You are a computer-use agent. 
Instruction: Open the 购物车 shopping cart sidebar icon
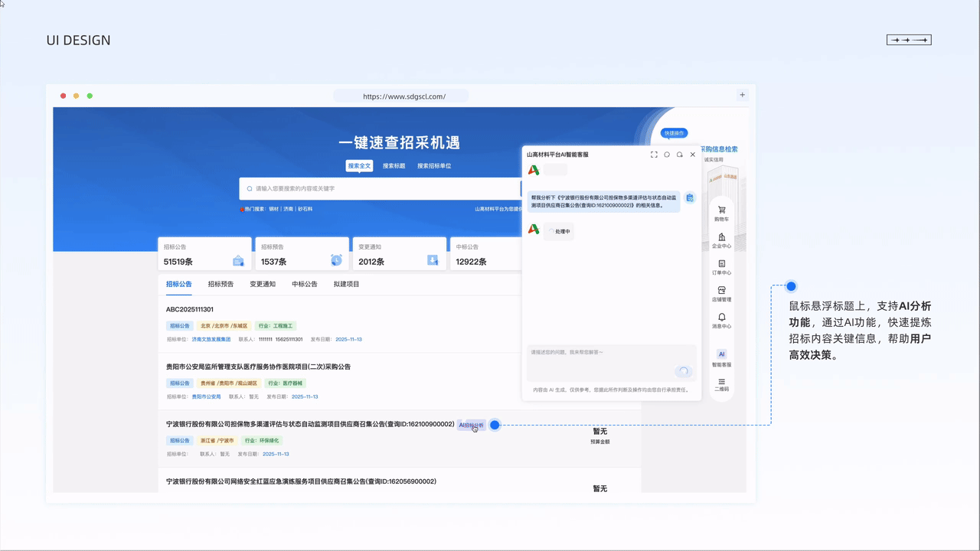tap(720, 213)
